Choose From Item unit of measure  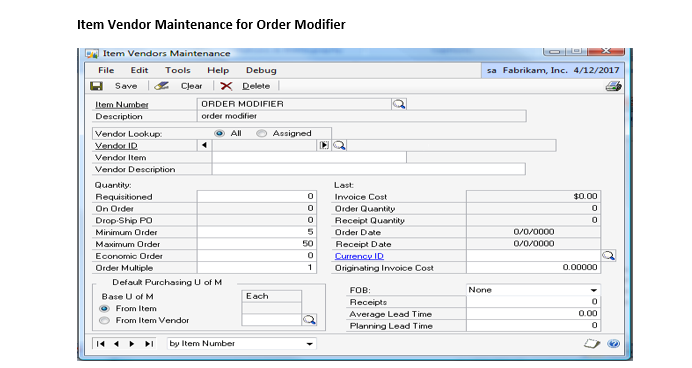pyautogui.click(x=104, y=308)
